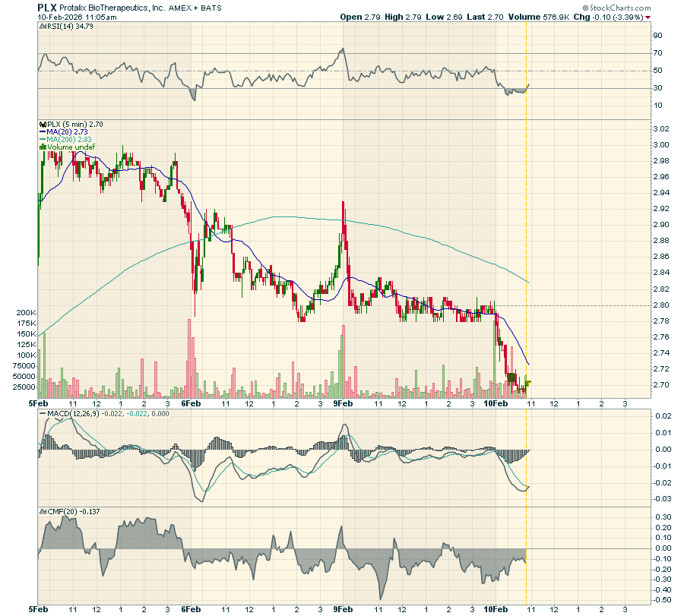684x616 pixels.
Task: Click the MACD(12,26,9) indicator label
Action: 73,414
